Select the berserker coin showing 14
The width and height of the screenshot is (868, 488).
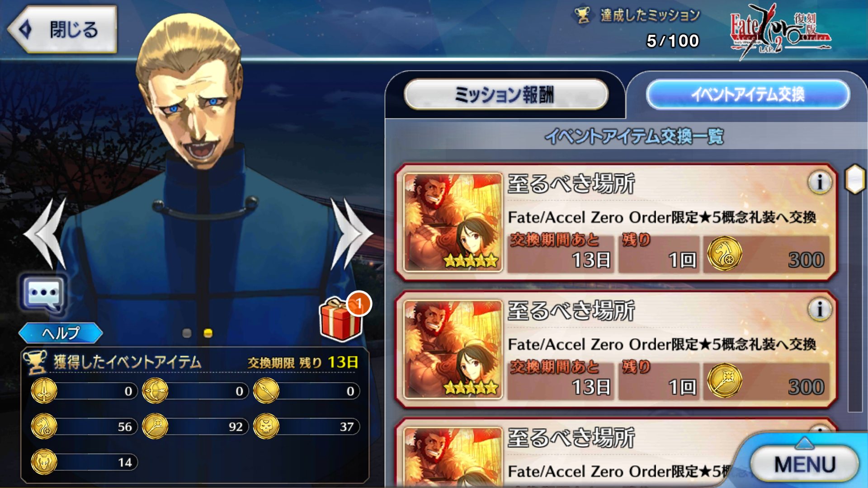pyautogui.click(x=44, y=462)
